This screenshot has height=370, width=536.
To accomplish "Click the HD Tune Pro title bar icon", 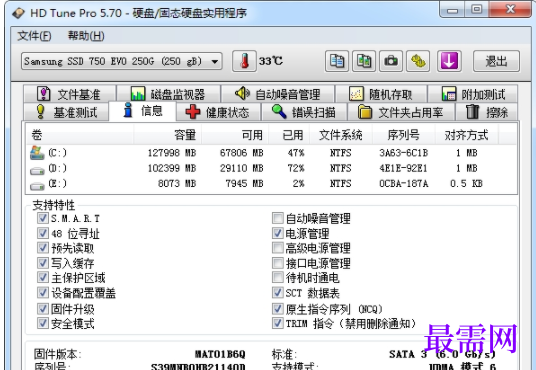I will point(18,13).
